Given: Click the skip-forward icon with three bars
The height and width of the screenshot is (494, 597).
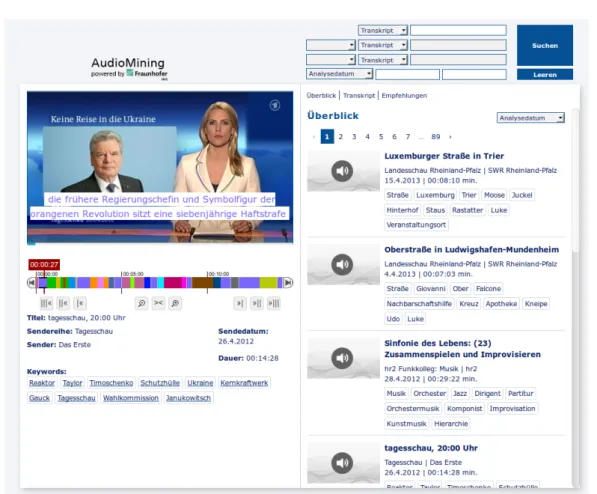Looking at the screenshot, I should point(274,303).
